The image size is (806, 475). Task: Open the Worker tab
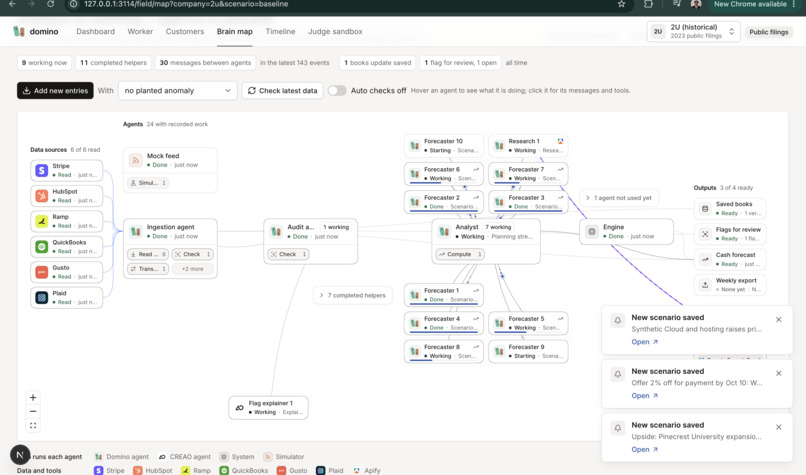pos(140,31)
